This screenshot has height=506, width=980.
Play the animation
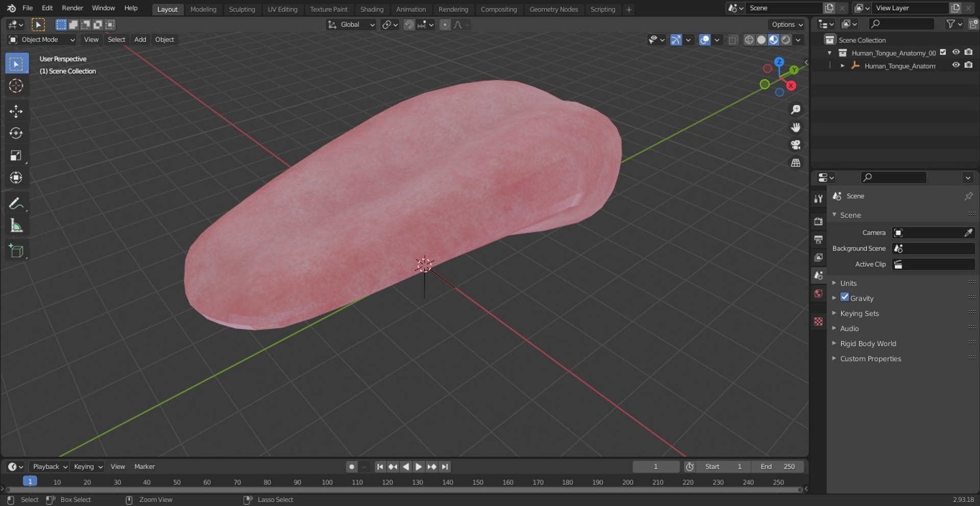tap(419, 467)
